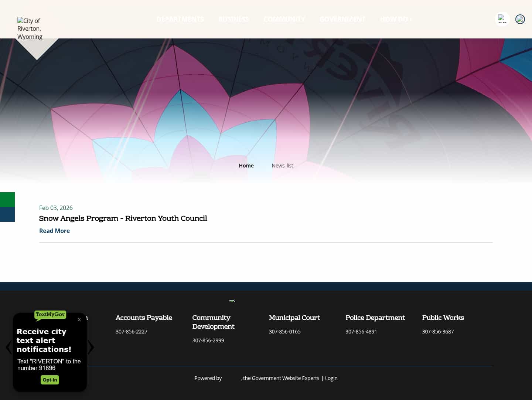
Task: Click Read More under Snow Angels Program
Action: [x=54, y=231]
